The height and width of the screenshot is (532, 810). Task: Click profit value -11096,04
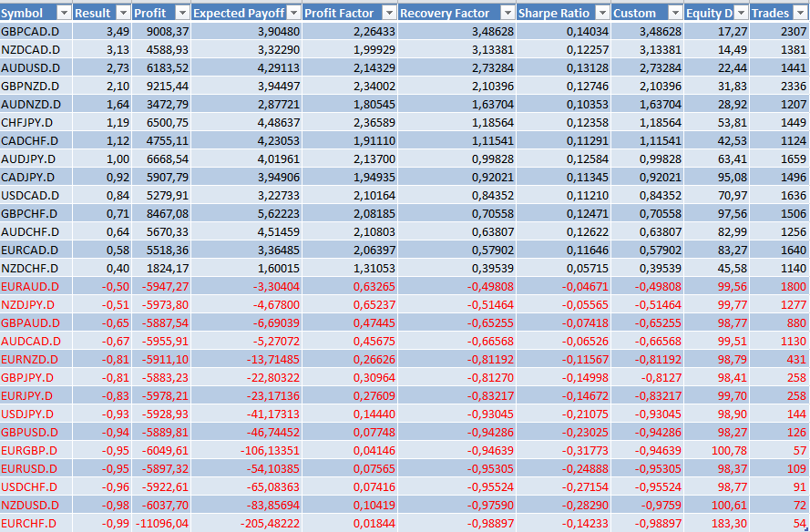coord(162,523)
